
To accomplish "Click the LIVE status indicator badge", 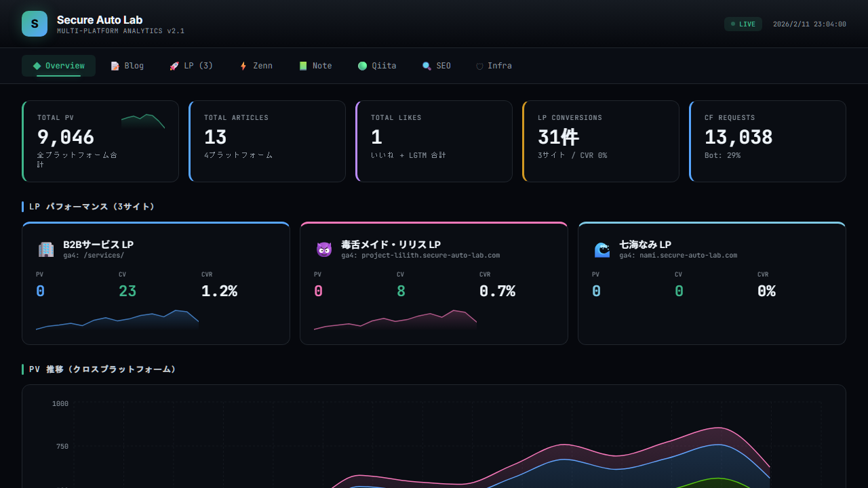I will pos(743,23).
